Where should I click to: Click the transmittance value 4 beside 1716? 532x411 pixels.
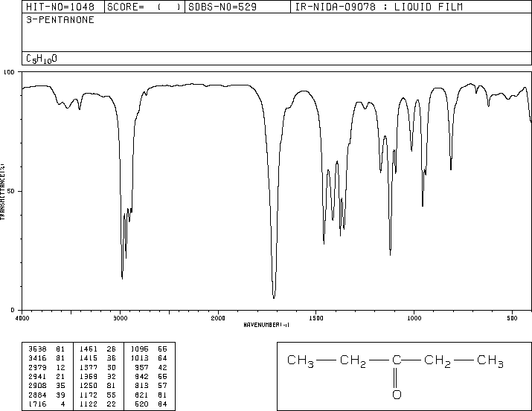pyautogui.click(x=63, y=404)
